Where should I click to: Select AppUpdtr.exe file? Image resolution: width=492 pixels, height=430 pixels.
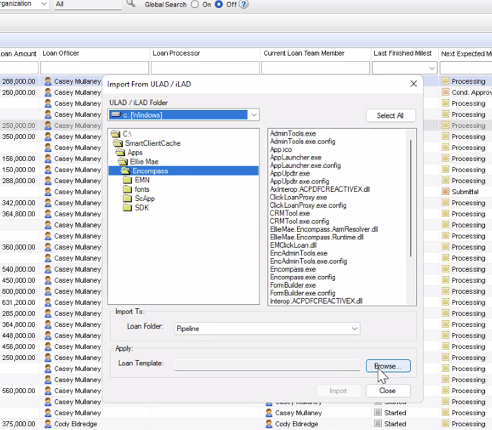(x=290, y=173)
